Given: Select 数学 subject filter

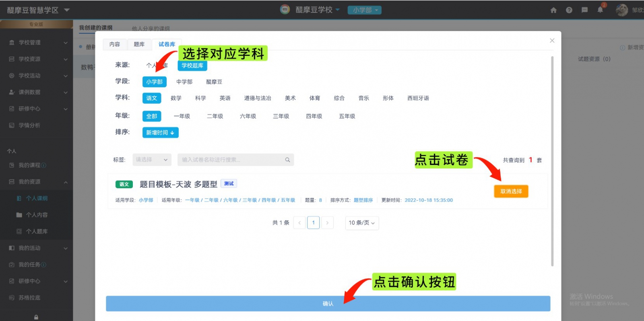Looking at the screenshot, I should tap(176, 98).
